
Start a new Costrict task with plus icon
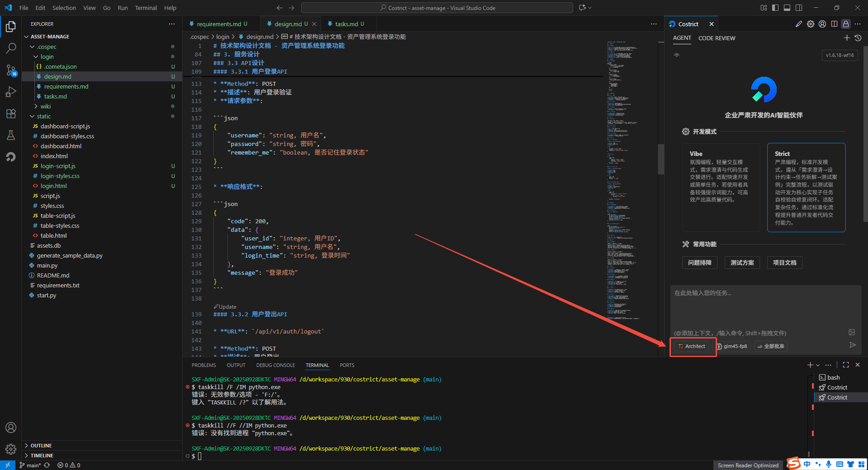(x=847, y=38)
